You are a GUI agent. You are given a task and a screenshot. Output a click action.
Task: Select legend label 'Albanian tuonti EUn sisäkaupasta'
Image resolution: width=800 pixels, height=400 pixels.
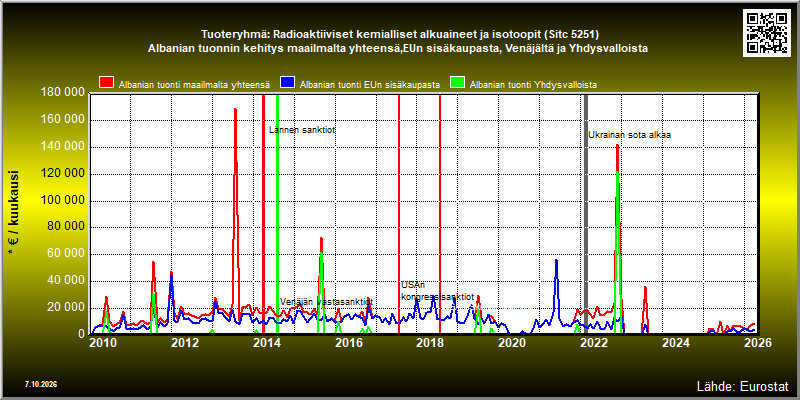370,85
